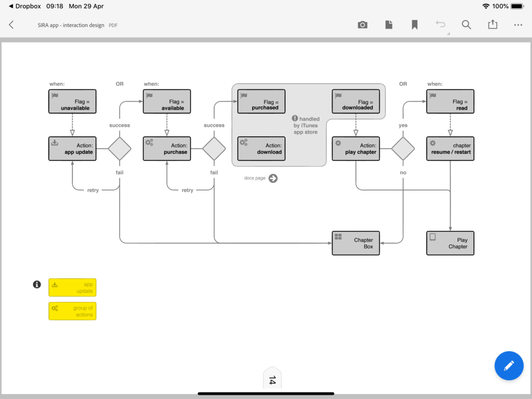Tap the info circle icon near legend
Image resolution: width=532 pixels, height=399 pixels.
37,285
